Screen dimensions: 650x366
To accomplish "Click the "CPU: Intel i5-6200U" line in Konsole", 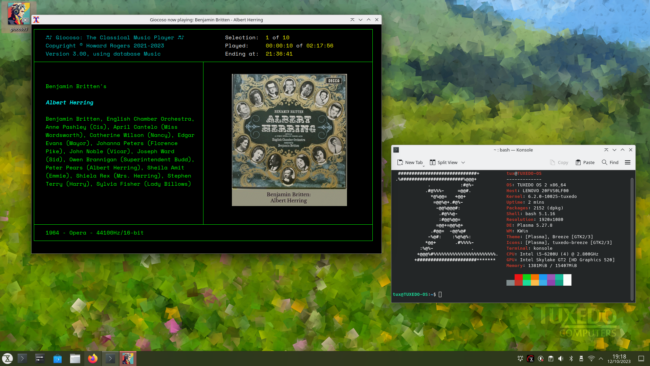I will click(x=552, y=254).
